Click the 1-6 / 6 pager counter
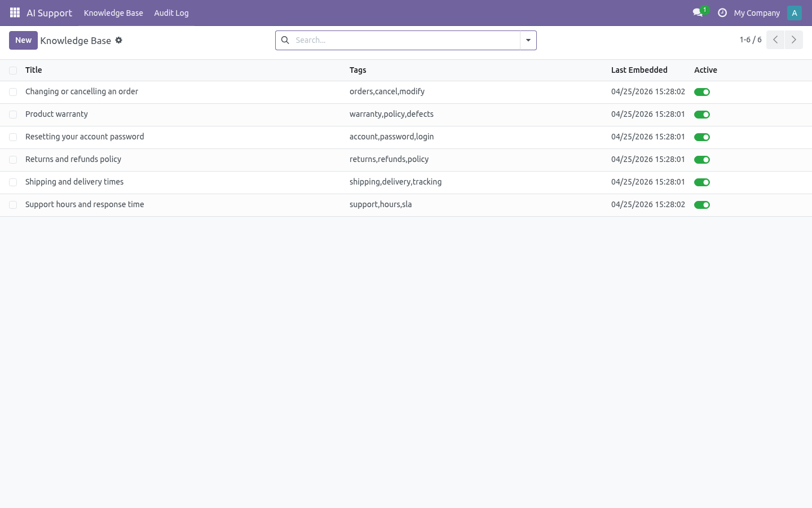This screenshot has height=508, width=812. click(x=751, y=40)
